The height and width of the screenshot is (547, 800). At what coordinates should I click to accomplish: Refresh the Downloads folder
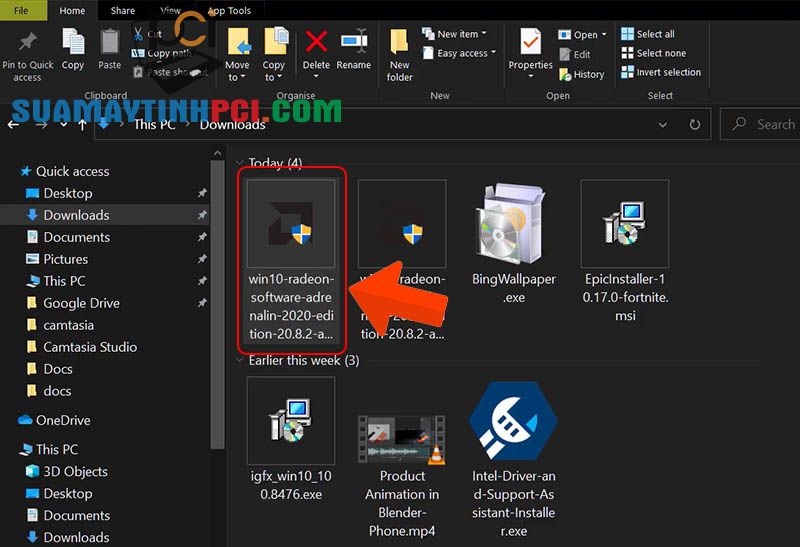pos(694,125)
